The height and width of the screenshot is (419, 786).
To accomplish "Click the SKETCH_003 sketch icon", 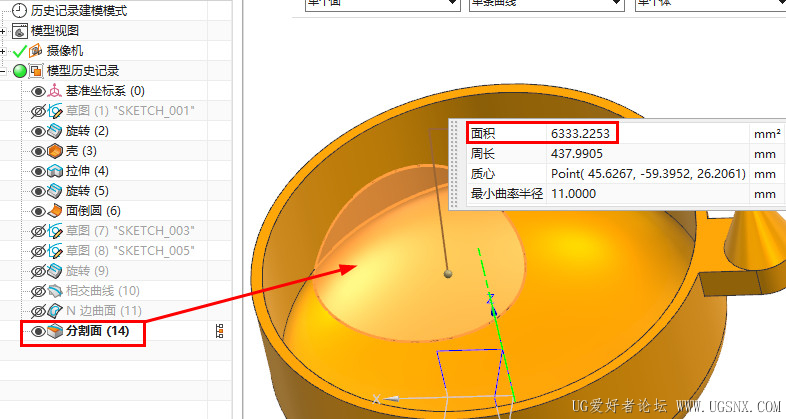I will tap(55, 231).
